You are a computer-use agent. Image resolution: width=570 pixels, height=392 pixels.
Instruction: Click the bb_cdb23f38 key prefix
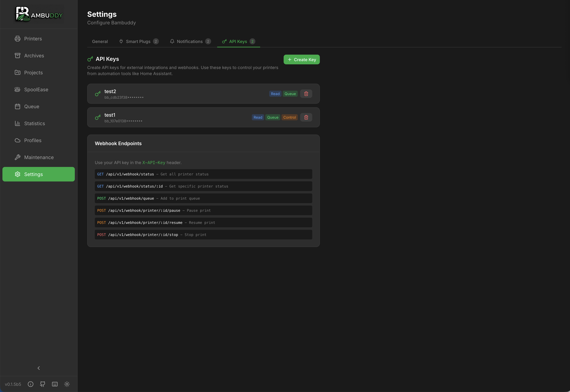[x=124, y=97]
